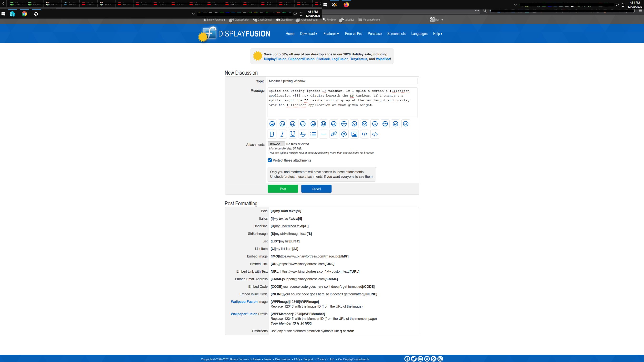Insert the winking emoticon

pos(303,124)
